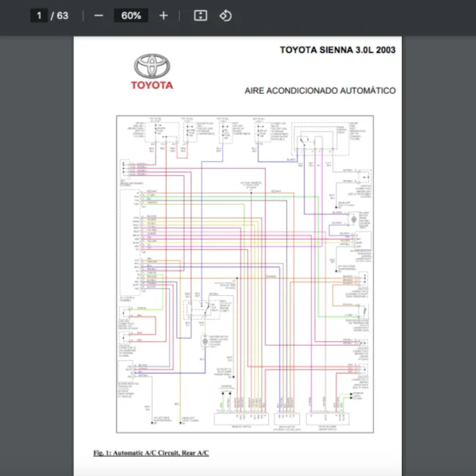Screen dimensions: 476x476
Task: Rotate the document counterclockwise
Action: [225, 16]
